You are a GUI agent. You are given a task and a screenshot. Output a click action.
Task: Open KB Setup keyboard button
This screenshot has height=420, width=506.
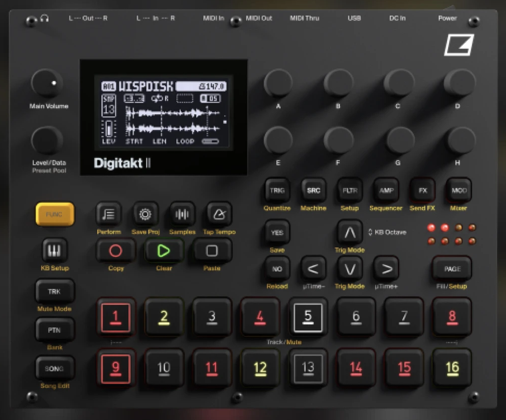click(54, 250)
